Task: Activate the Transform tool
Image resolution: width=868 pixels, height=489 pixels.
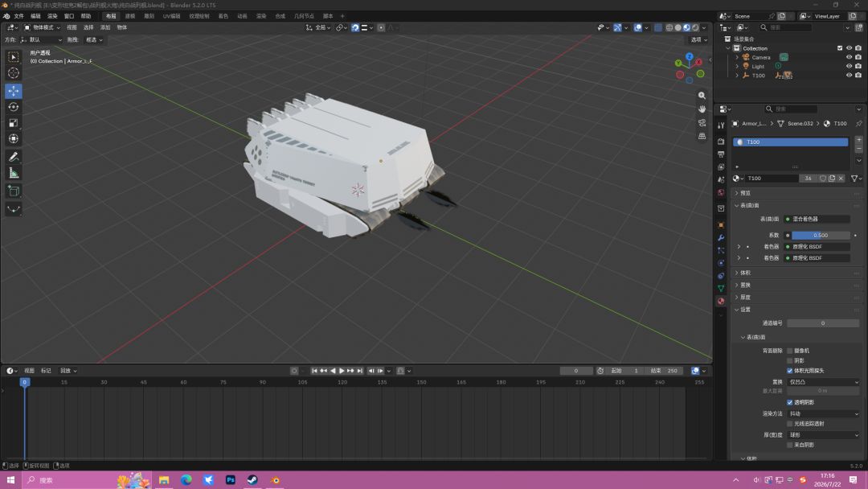Action: (14, 139)
